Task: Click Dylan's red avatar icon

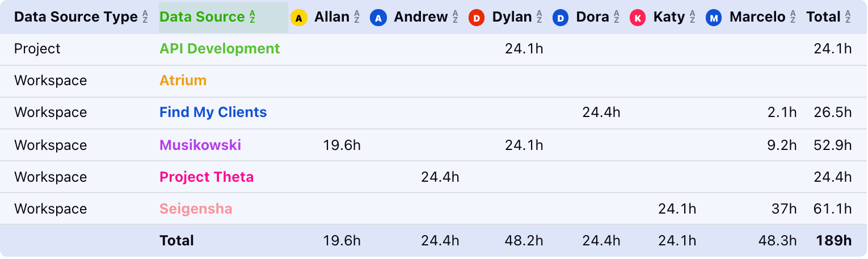Action: [x=477, y=18]
